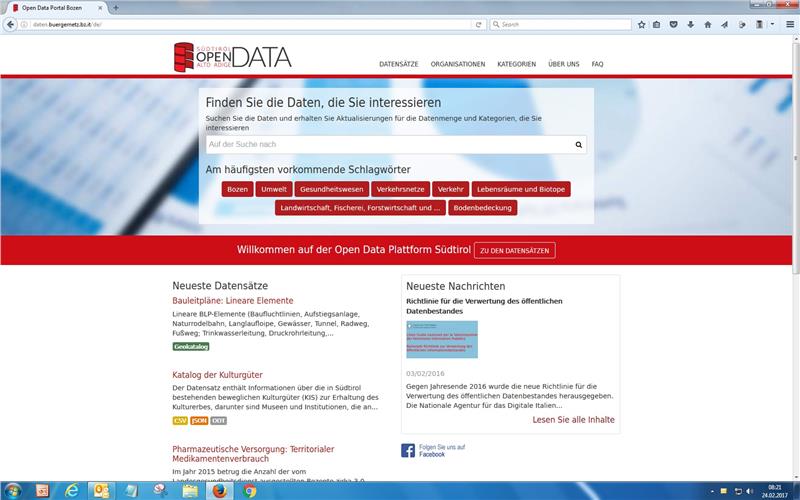Submit search with the magnifier icon
Viewport: 800px width, 500px height.
(578, 145)
